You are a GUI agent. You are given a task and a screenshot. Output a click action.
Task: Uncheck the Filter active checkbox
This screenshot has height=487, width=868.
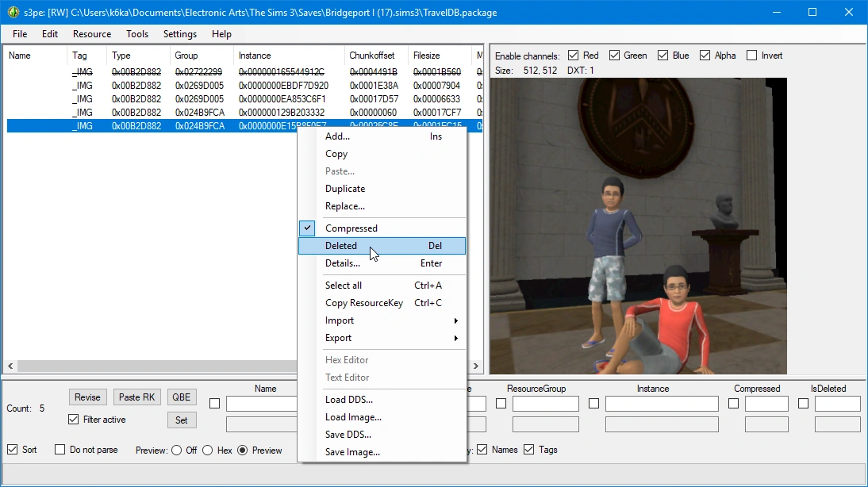point(74,420)
